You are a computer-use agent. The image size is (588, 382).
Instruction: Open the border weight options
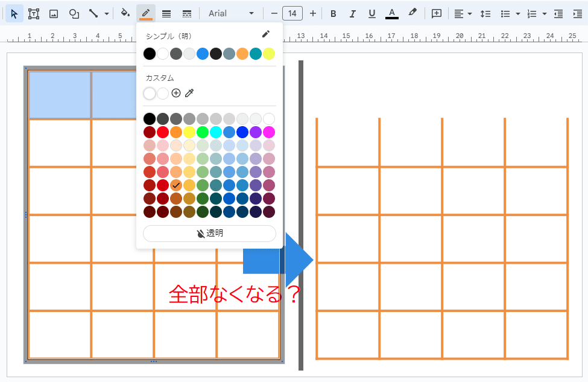(166, 14)
